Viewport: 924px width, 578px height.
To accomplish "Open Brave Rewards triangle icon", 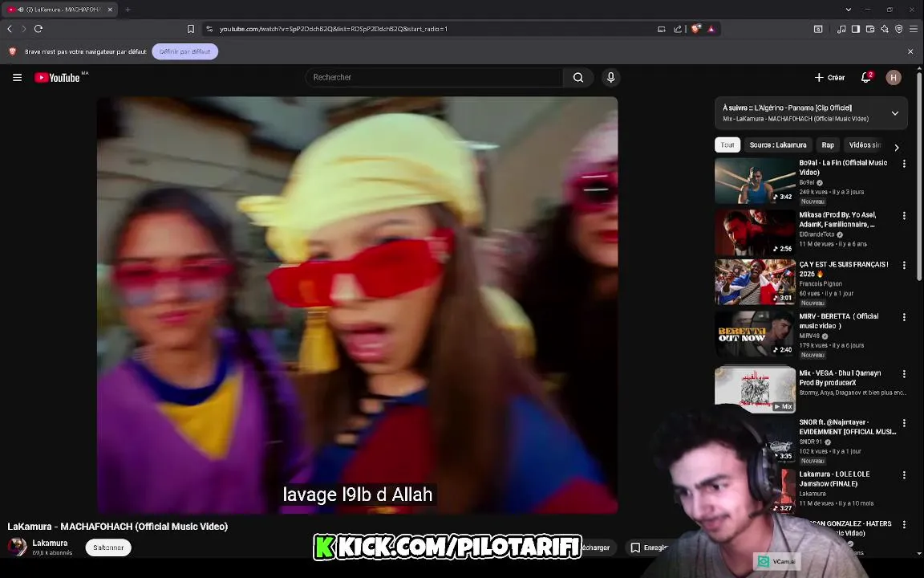I will [x=711, y=29].
